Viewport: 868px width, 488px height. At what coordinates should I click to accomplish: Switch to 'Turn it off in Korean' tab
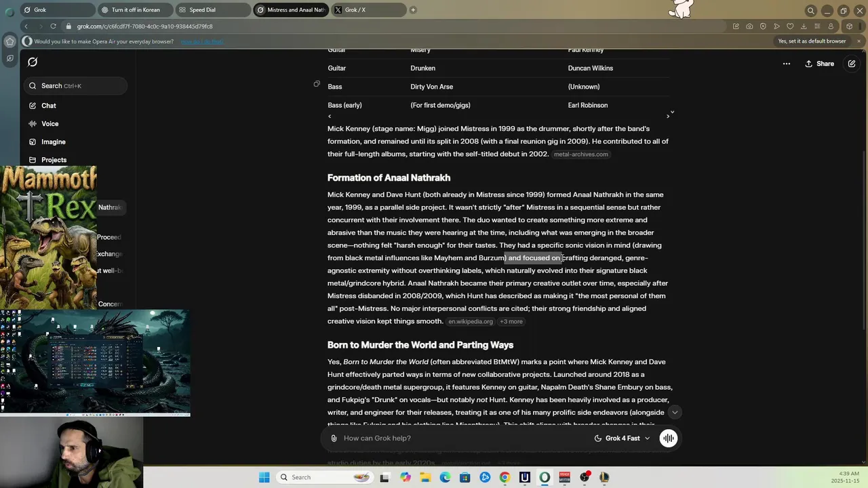(x=134, y=10)
